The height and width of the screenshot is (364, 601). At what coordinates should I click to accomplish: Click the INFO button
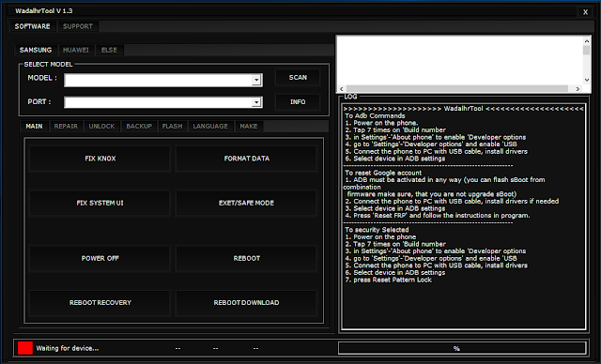click(298, 102)
